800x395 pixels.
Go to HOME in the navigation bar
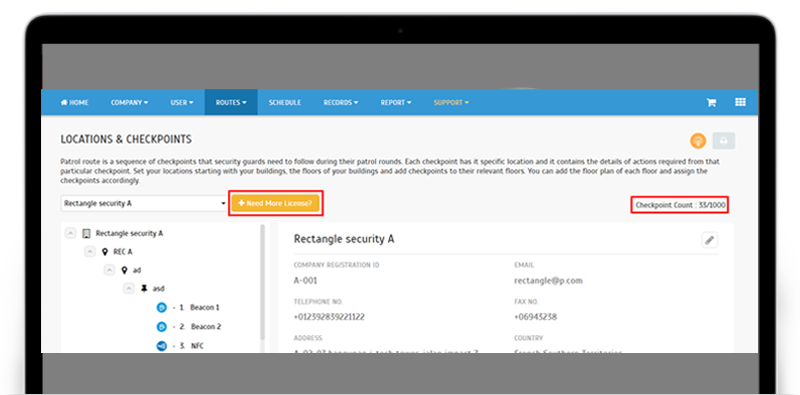click(x=74, y=103)
